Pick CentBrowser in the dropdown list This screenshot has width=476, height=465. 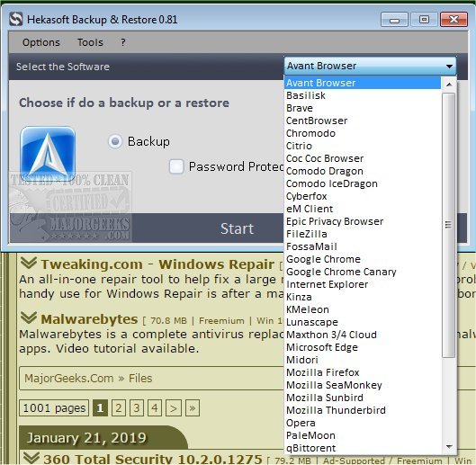[363, 121]
